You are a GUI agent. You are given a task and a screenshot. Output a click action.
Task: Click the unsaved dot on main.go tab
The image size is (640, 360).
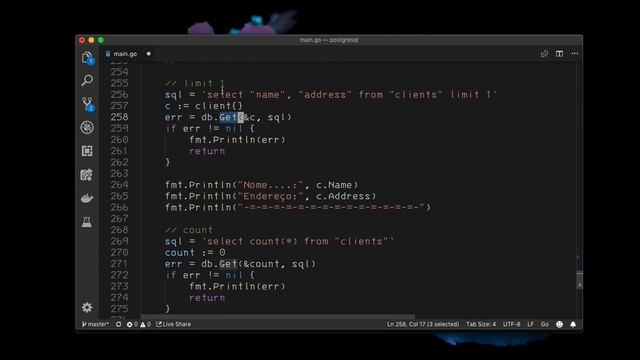click(x=149, y=54)
